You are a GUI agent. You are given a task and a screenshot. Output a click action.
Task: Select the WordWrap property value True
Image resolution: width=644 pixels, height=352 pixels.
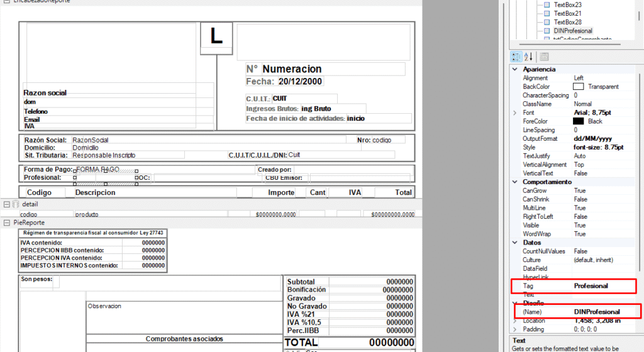pyautogui.click(x=580, y=234)
